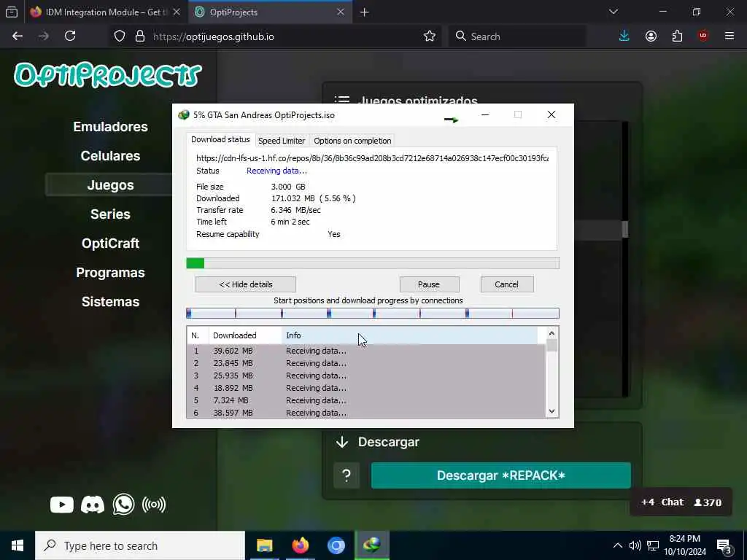Viewport: 747px width, 560px height.
Task: Open File Explorer from taskbar
Action: (x=264, y=545)
